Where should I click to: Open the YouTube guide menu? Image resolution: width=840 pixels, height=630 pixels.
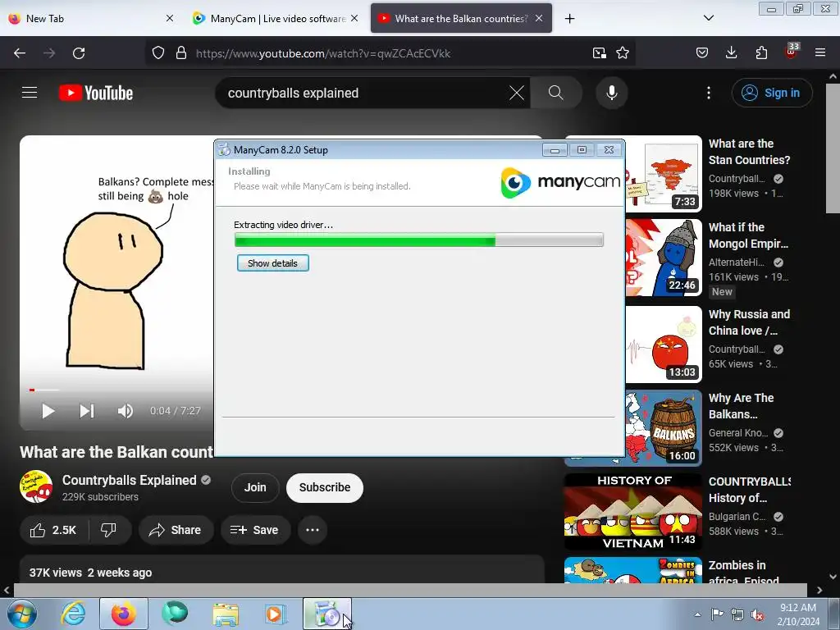[x=30, y=93]
